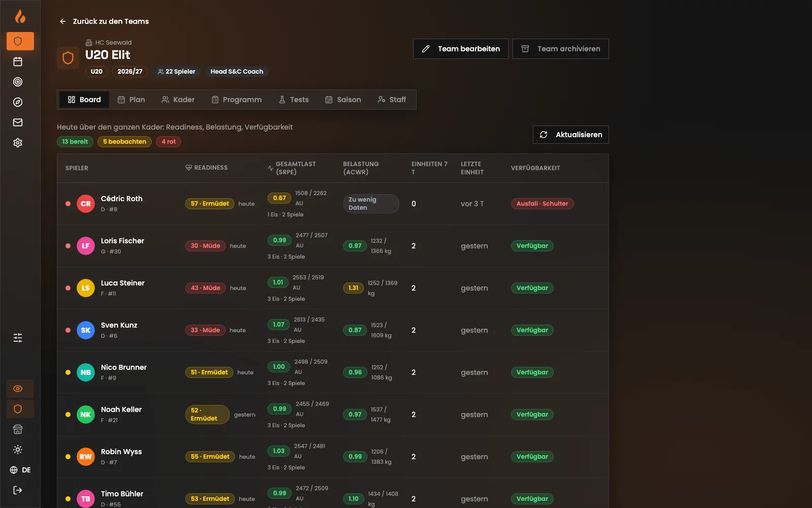
Task: Click the logout icon in sidebar
Action: [18, 490]
